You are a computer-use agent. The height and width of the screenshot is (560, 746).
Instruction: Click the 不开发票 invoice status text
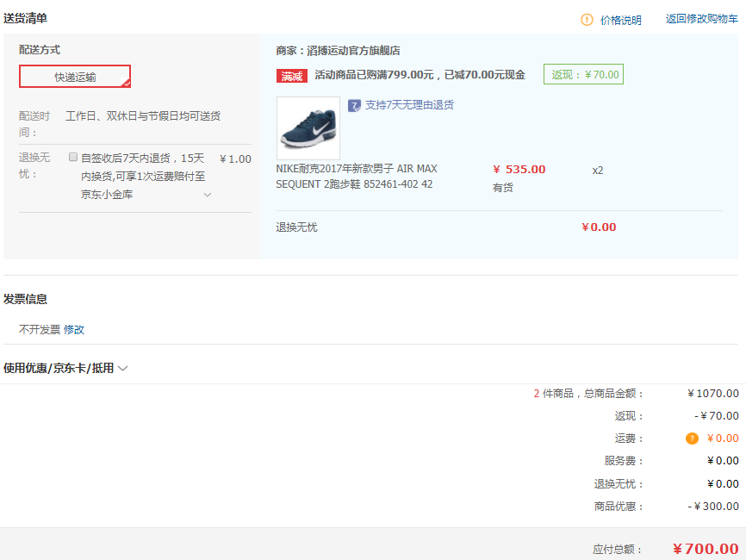click(40, 329)
